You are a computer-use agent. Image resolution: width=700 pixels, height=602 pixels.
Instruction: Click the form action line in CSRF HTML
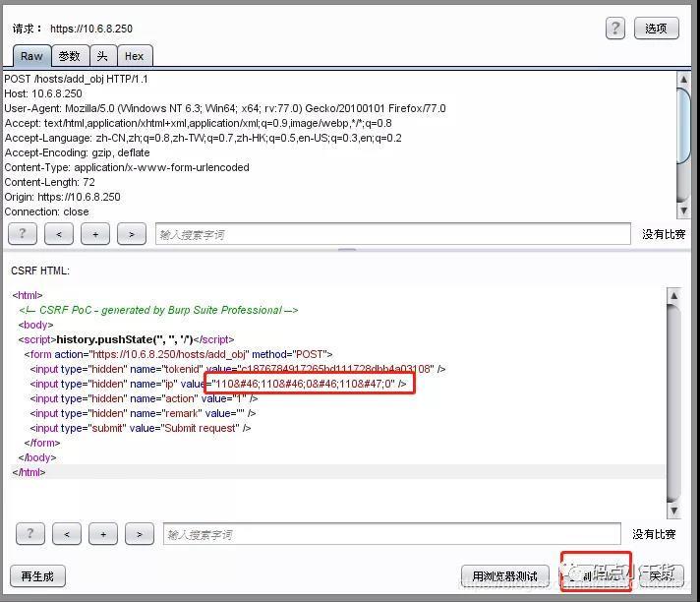[179, 354]
